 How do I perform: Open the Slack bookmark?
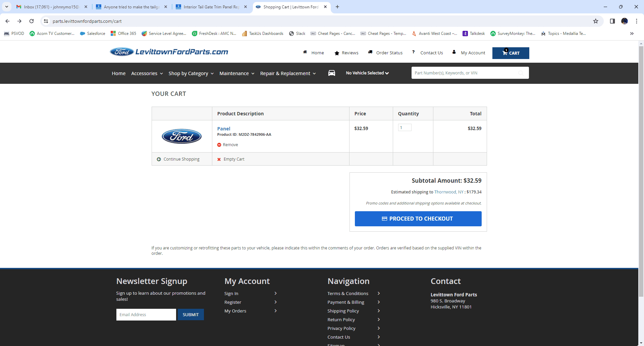point(297,34)
